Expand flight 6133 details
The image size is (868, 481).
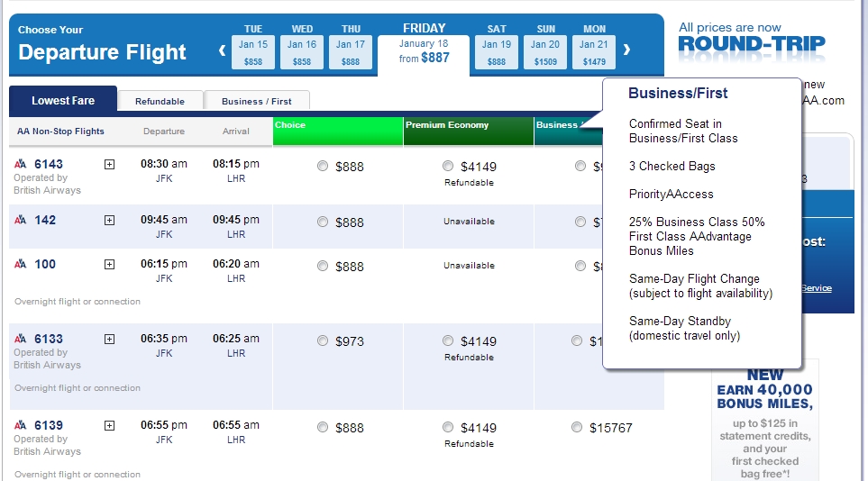coord(110,340)
